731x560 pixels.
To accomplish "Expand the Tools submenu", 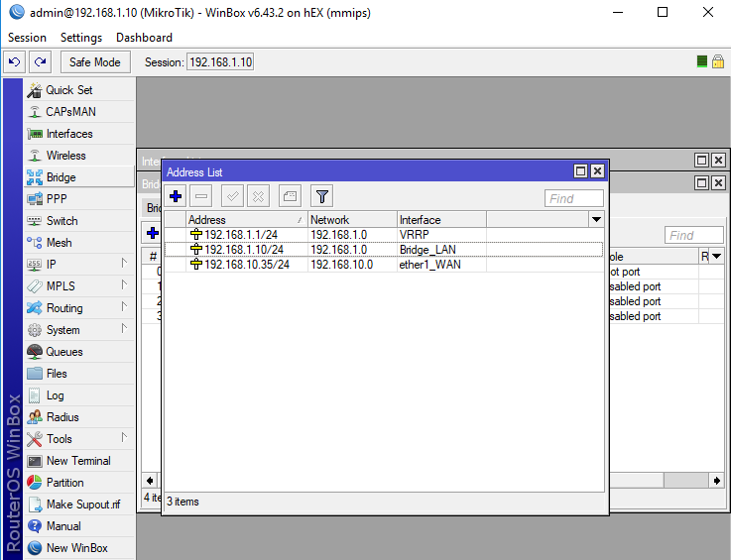I will [79, 439].
